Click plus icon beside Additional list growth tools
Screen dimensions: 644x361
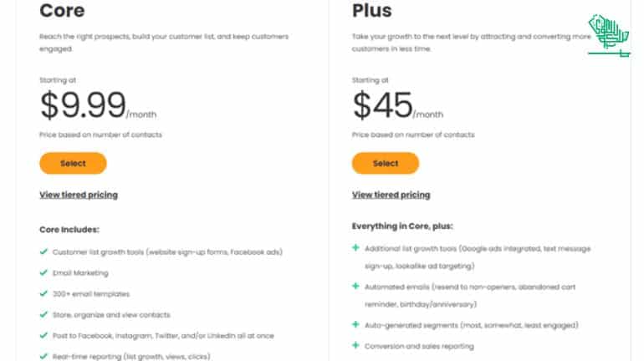(x=355, y=248)
